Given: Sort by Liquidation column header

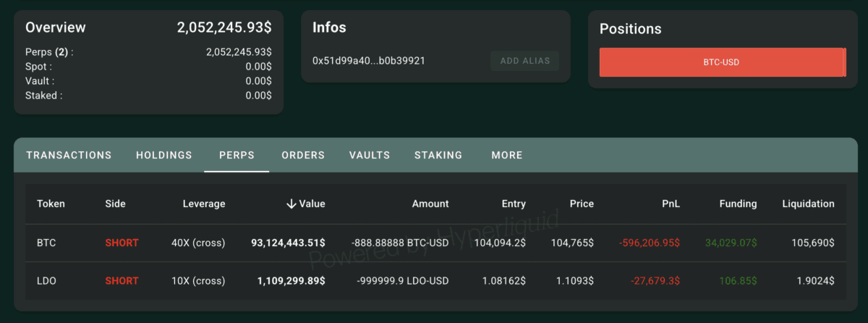Looking at the screenshot, I should pyautogui.click(x=808, y=204).
